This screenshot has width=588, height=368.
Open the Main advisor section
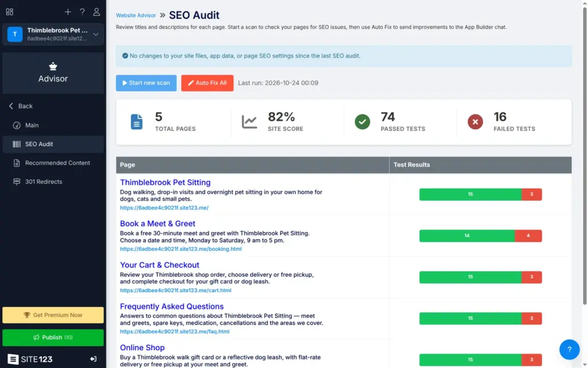point(53,125)
